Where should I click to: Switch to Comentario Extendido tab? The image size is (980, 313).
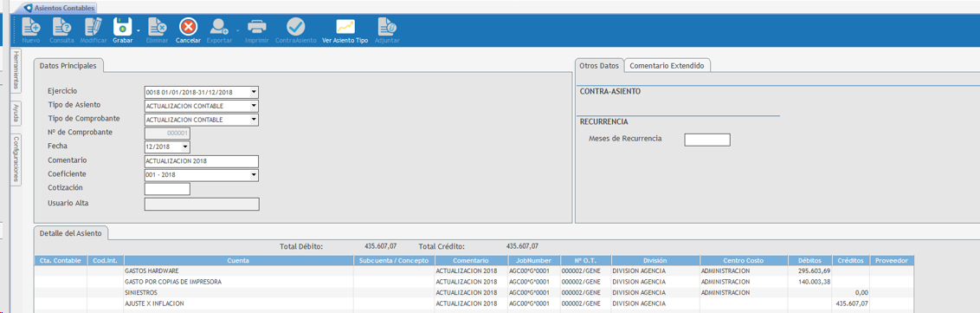pyautogui.click(x=667, y=66)
